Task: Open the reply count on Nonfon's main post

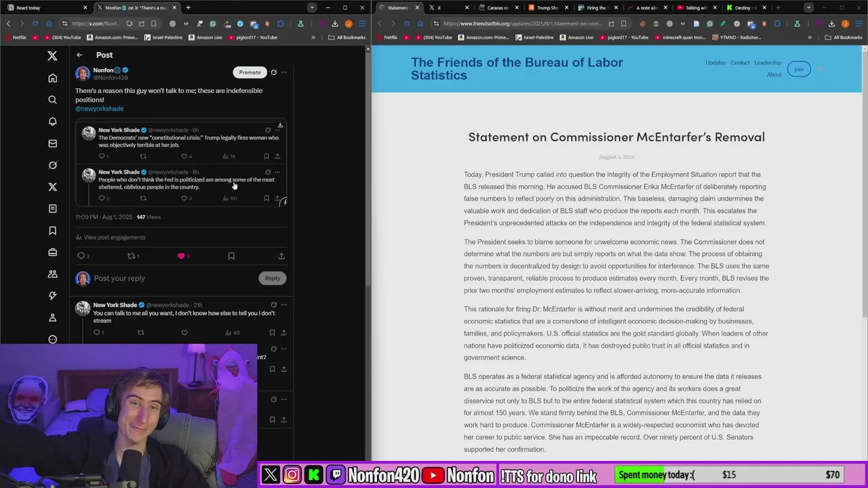Action: [83, 256]
